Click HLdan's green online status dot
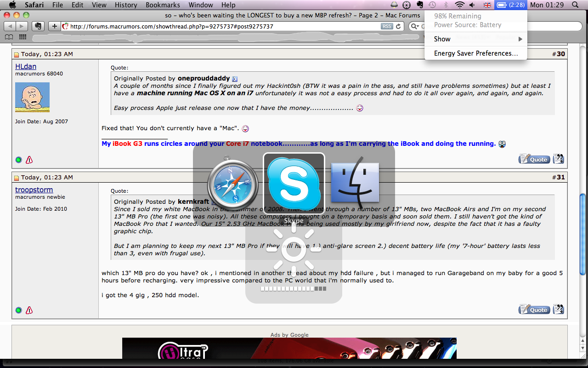The width and height of the screenshot is (588, 368). pos(18,160)
